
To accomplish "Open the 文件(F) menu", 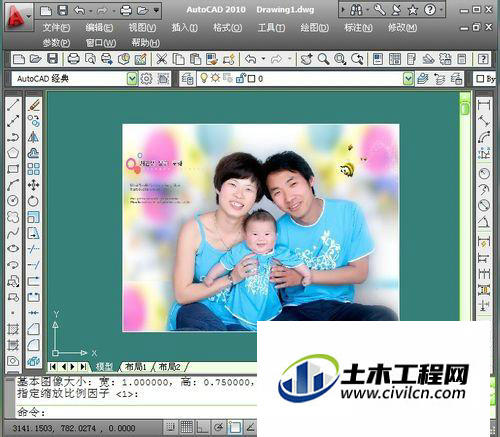I will pos(56,27).
